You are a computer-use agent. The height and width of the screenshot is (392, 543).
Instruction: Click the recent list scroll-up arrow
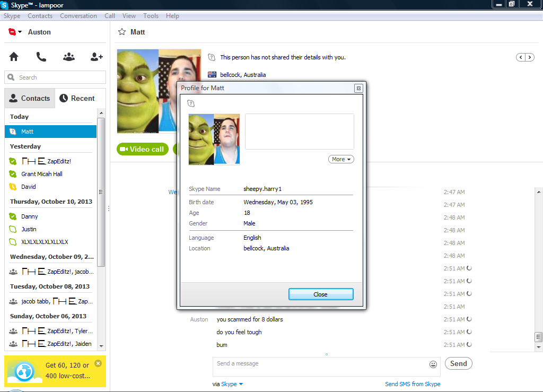point(101,113)
